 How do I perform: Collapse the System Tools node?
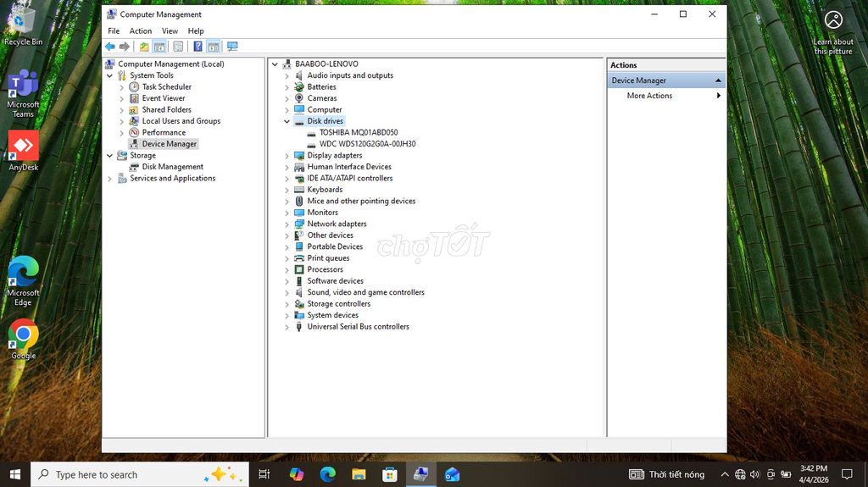tap(109, 75)
